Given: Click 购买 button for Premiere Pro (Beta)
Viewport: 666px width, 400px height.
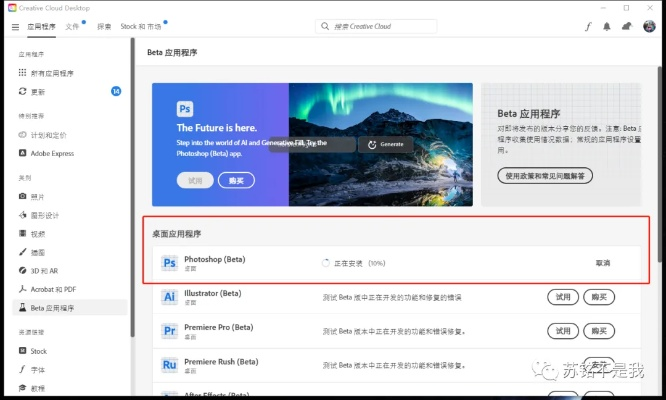Looking at the screenshot, I should 599,331.
